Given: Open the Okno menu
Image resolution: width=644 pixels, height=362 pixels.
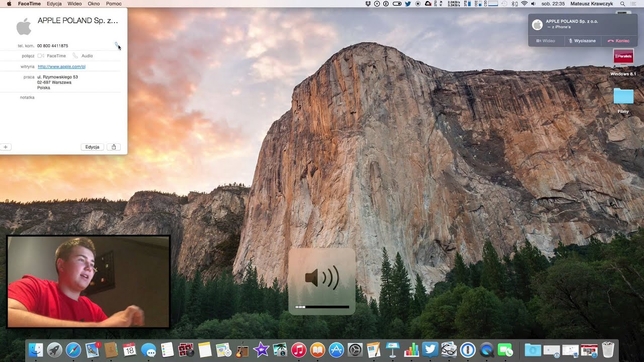Looking at the screenshot, I should point(94,4).
